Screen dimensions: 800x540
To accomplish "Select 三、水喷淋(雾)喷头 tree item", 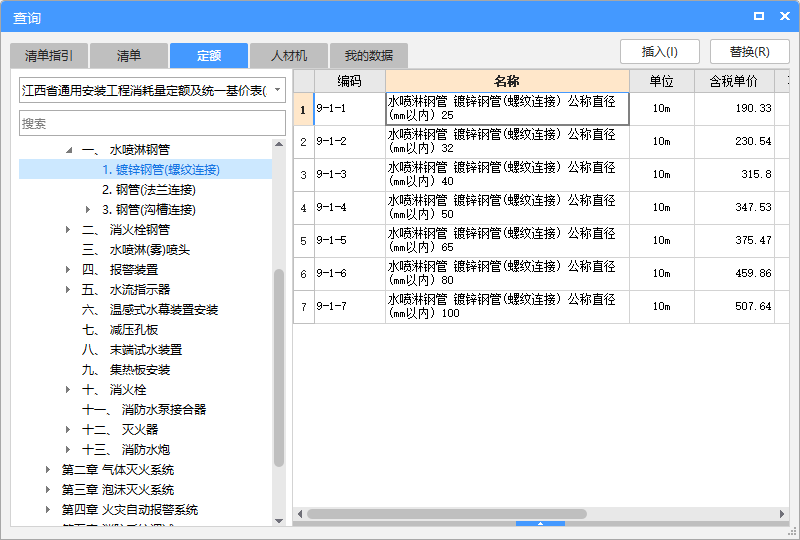I will tap(136, 250).
